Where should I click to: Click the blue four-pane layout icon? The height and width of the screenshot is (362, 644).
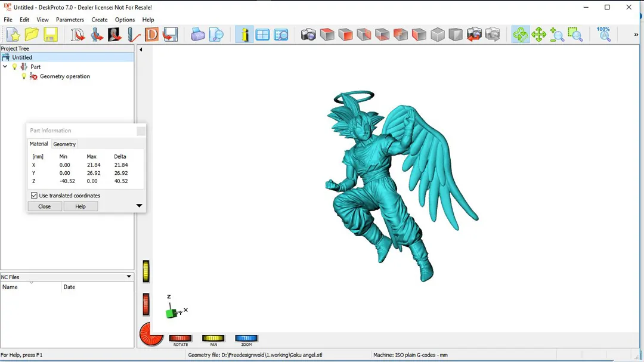pos(262,35)
